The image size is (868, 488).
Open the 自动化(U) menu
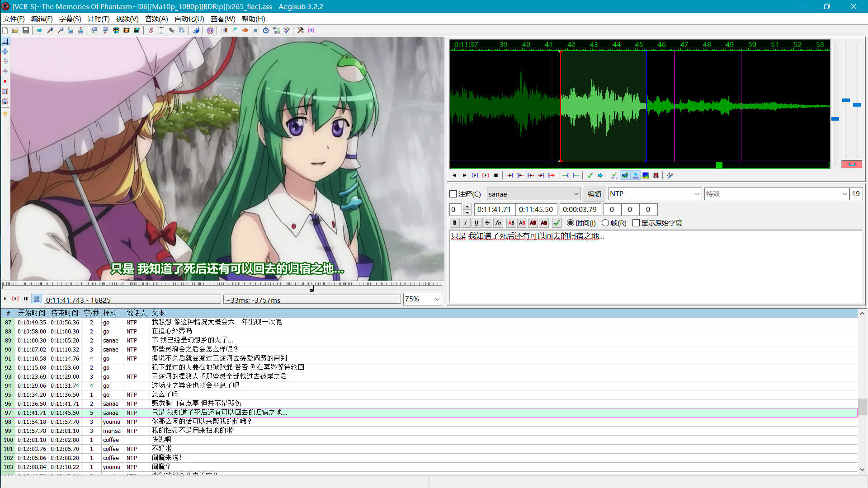189,19
